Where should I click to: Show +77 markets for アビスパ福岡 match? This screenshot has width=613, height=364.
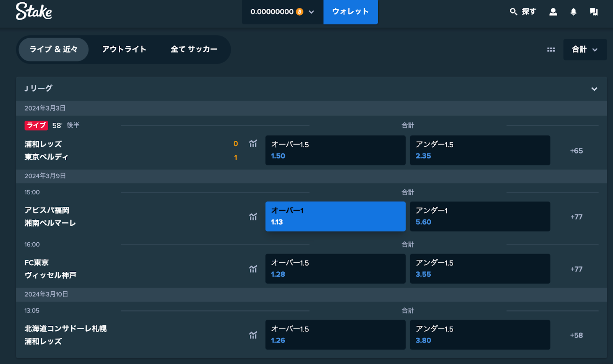coord(576,217)
